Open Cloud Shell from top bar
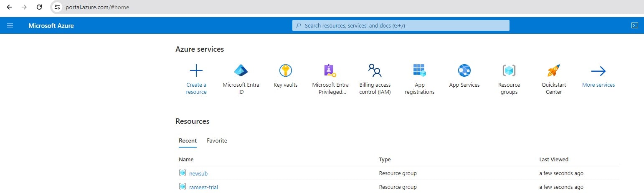 click(x=634, y=25)
